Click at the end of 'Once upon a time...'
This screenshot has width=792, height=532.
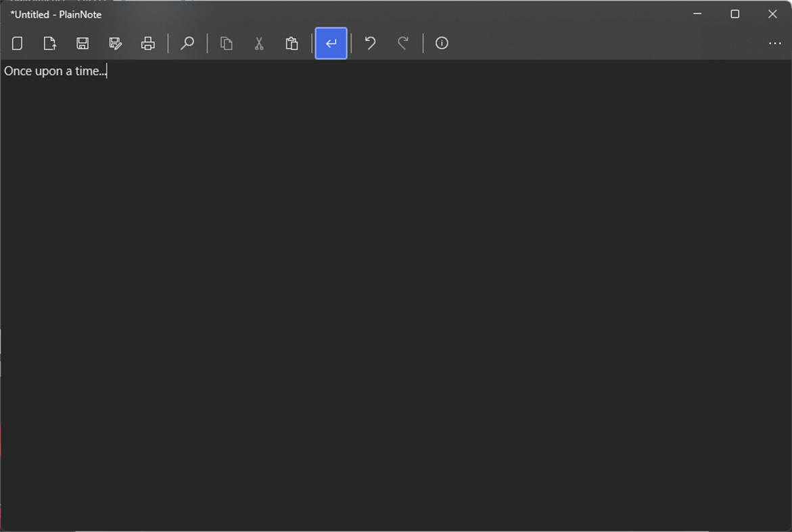pyautogui.click(x=106, y=70)
